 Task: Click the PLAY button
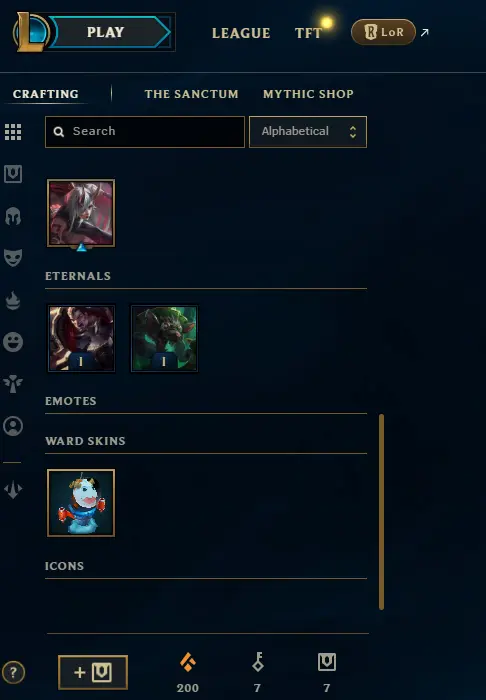(x=106, y=32)
